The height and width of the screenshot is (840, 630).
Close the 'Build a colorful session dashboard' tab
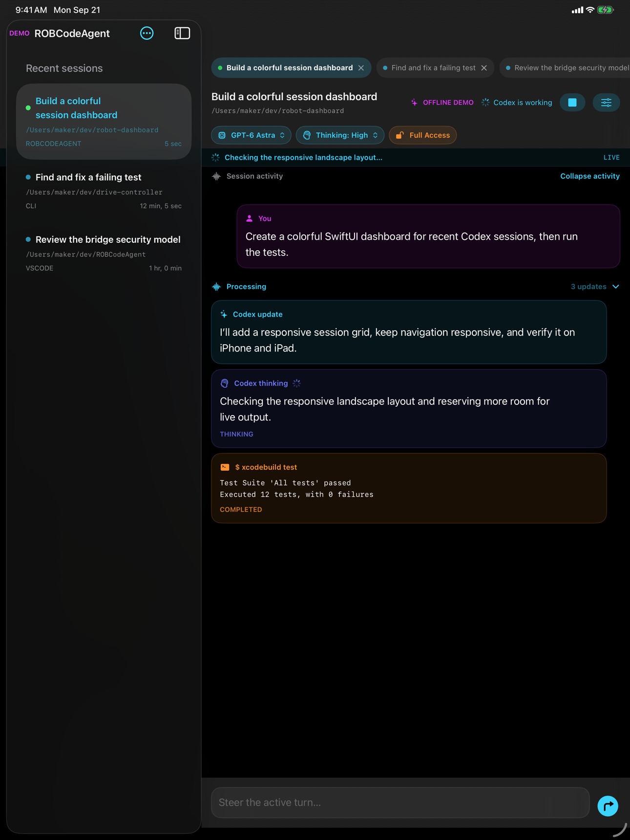click(361, 68)
